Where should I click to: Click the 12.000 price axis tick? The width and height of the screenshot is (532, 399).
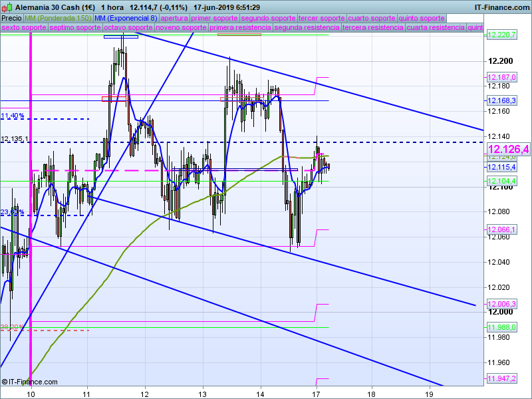pos(501,312)
